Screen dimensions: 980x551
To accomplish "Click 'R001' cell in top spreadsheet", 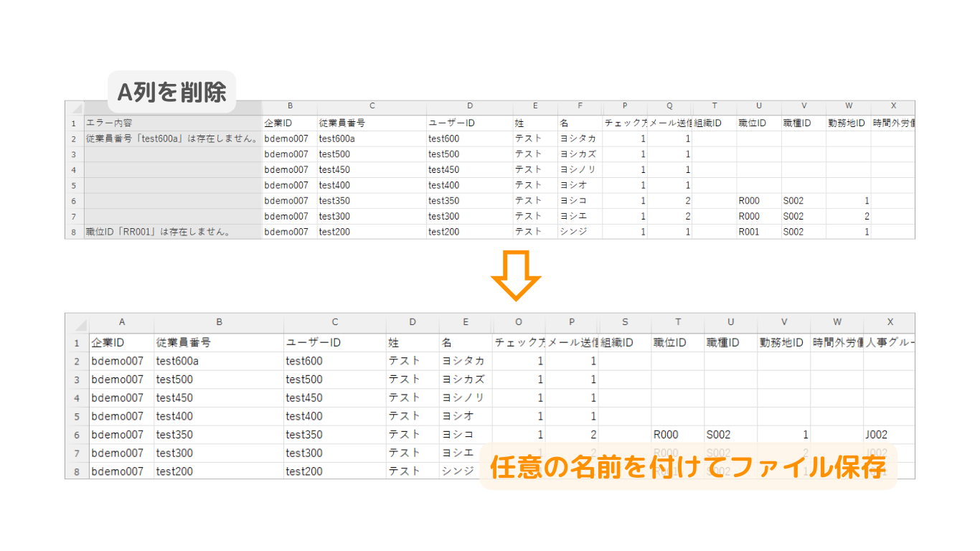I will click(758, 232).
